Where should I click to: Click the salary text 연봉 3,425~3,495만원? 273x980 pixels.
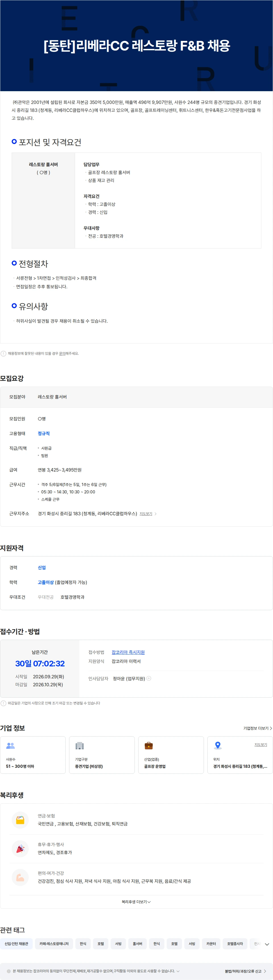click(x=59, y=470)
